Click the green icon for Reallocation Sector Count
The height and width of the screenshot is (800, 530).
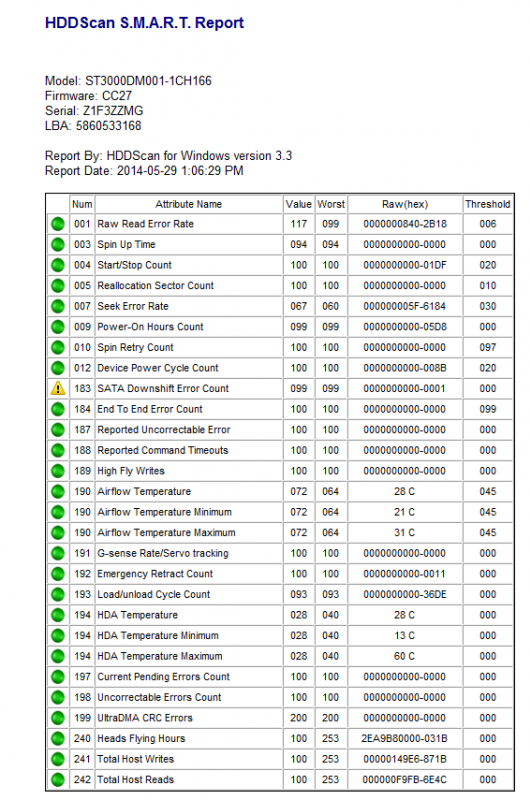click(x=58, y=286)
